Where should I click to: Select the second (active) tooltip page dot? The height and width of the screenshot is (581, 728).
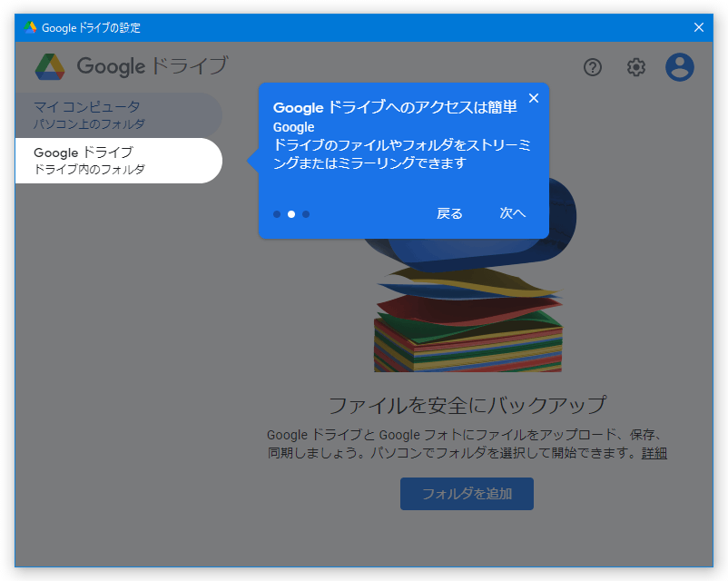[291, 214]
